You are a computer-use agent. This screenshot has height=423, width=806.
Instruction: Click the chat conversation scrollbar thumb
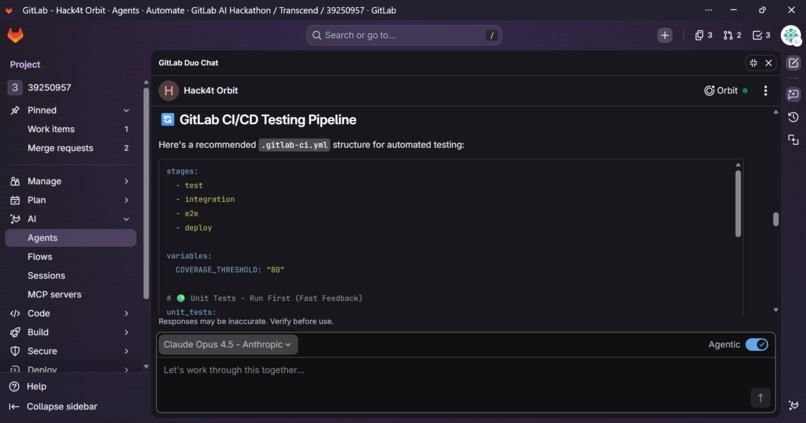[776, 219]
